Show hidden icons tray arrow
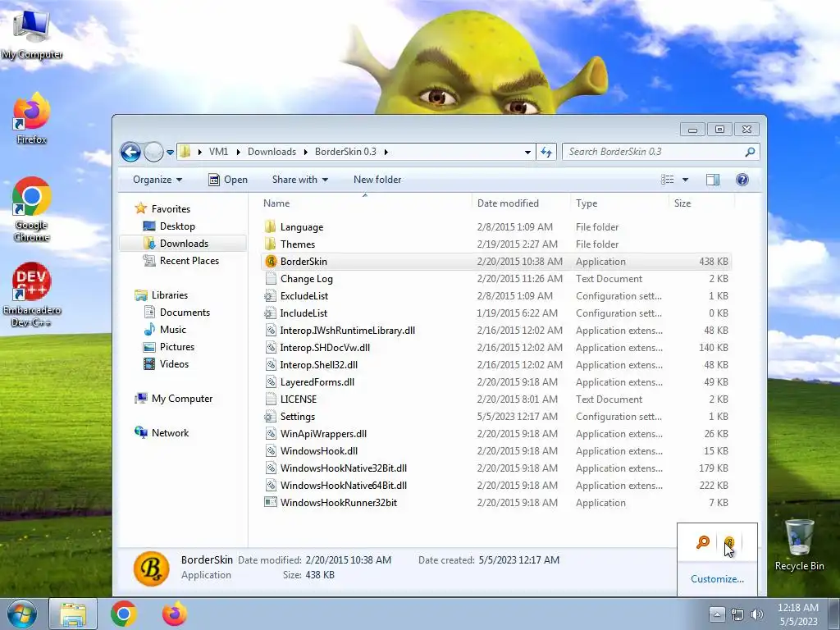This screenshot has height=630, width=840. [x=717, y=614]
